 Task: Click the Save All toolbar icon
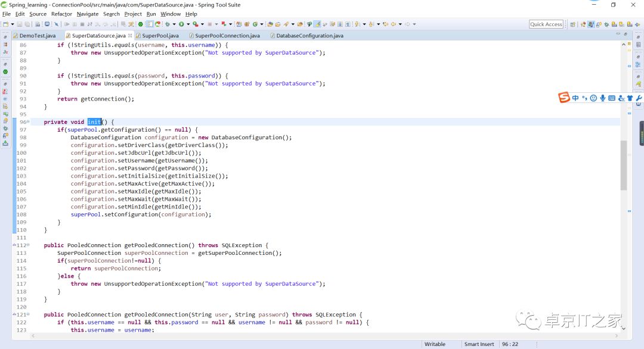point(27,24)
